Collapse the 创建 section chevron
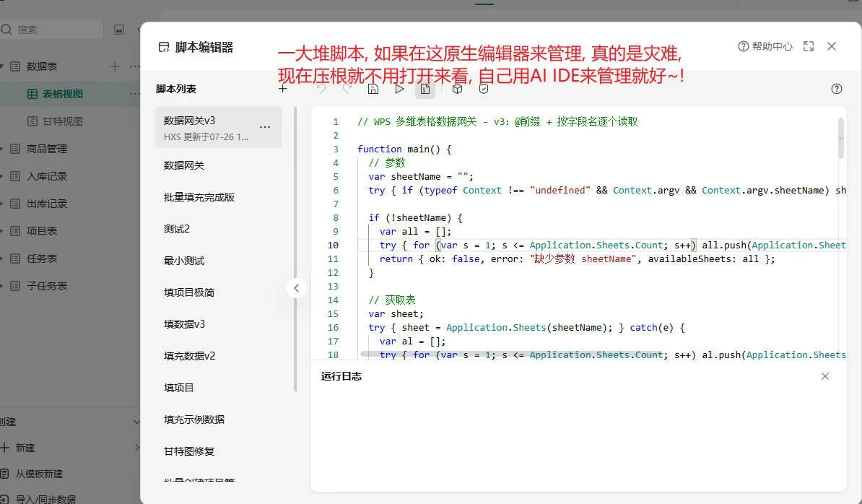The width and height of the screenshot is (862, 504). click(136, 422)
